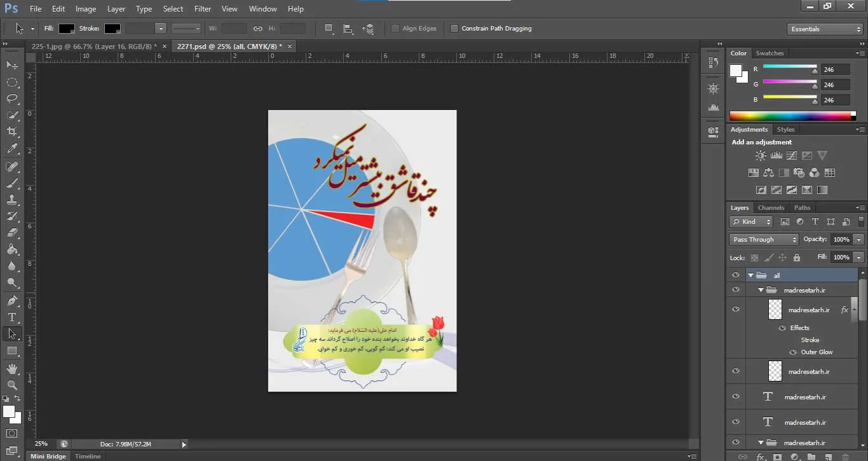
Task: Open the Mini Bridge panel
Action: [48, 456]
